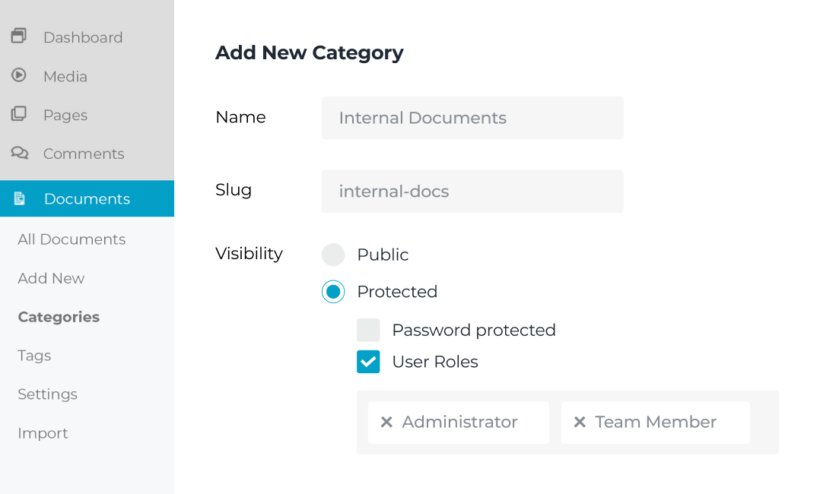This screenshot has height=494, width=820.
Task: Click the Media play-circle icon
Action: coord(19,75)
